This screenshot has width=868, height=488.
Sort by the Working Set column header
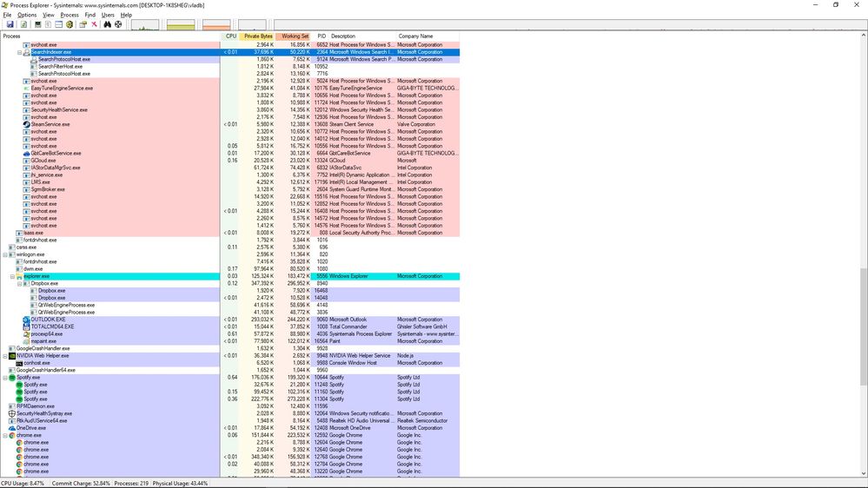[294, 36]
